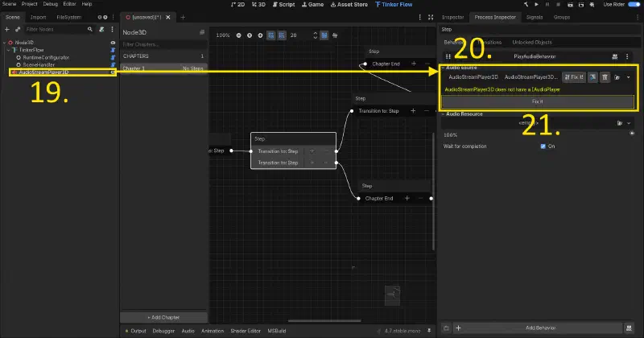Viewport: 644px width, 338px height.
Task: Open the Debug menu
Action: coord(50,4)
